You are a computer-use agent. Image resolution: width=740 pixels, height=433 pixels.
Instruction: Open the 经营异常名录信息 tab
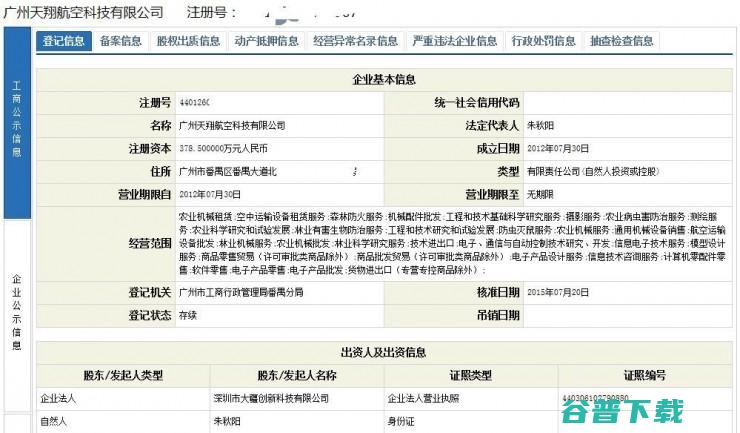pos(355,41)
